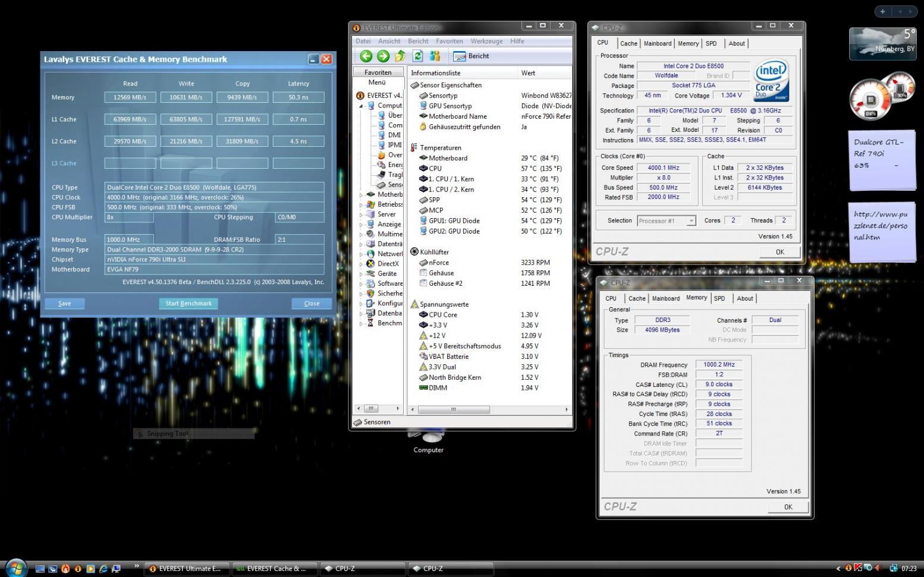Click the Windows Start orb
Viewport: 924px width, 577px height.
15,567
